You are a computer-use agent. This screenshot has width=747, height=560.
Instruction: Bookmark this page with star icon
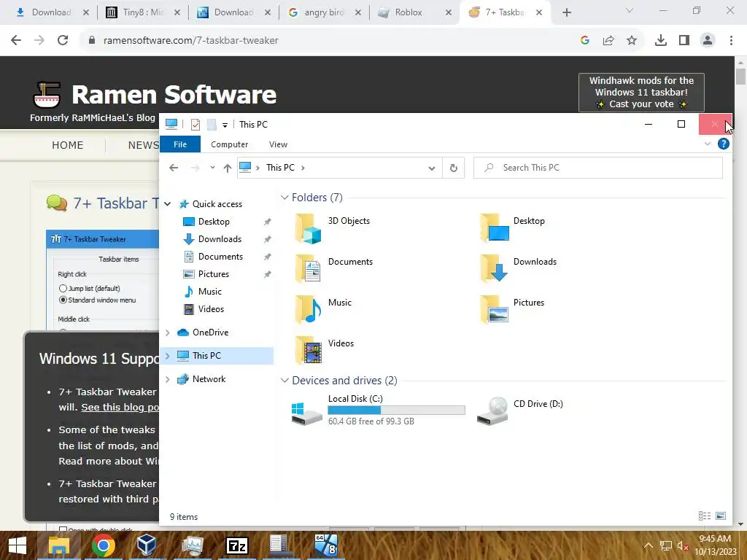point(632,41)
